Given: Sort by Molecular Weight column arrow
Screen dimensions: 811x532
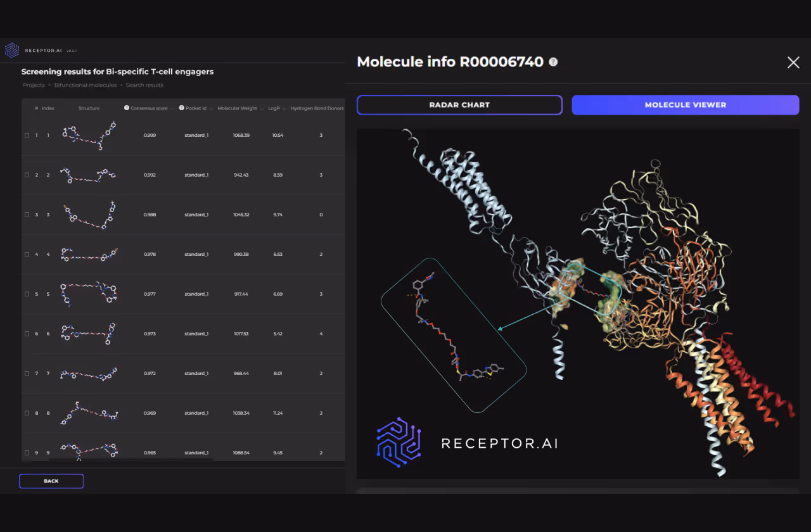Looking at the screenshot, I should [262, 109].
